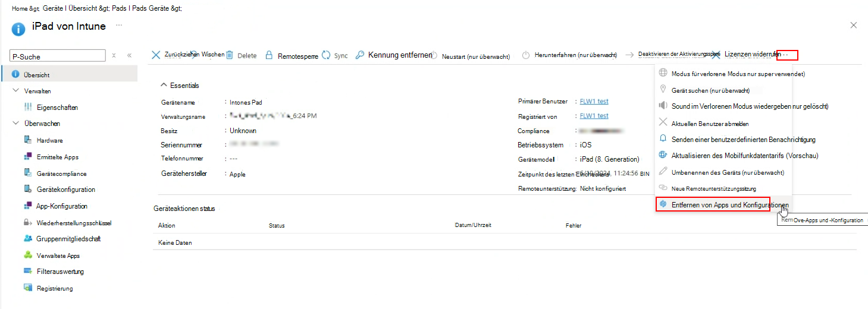Click the Remotesperre lock icon
Screen dimensions: 868x309
269,55
